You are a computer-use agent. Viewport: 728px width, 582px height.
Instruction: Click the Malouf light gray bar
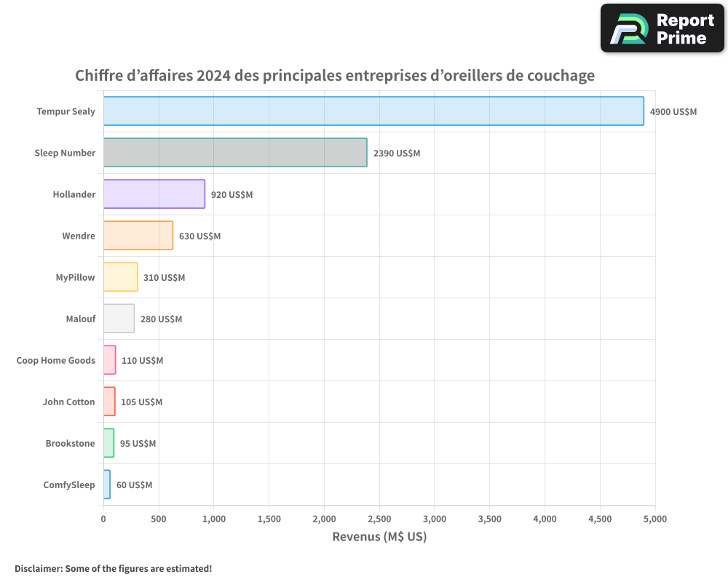coord(119,319)
